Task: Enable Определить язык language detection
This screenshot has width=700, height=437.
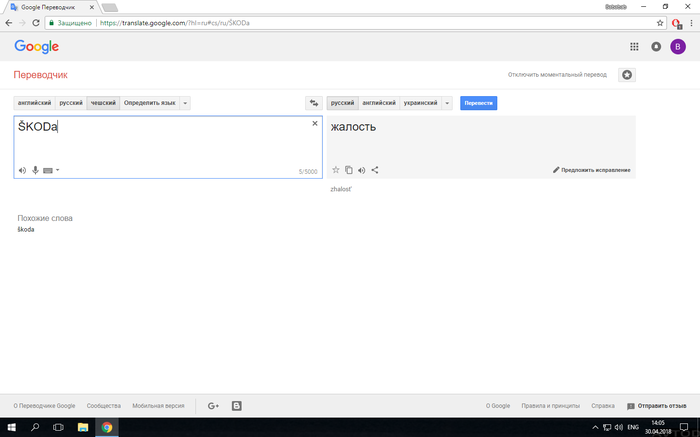Action: click(149, 103)
